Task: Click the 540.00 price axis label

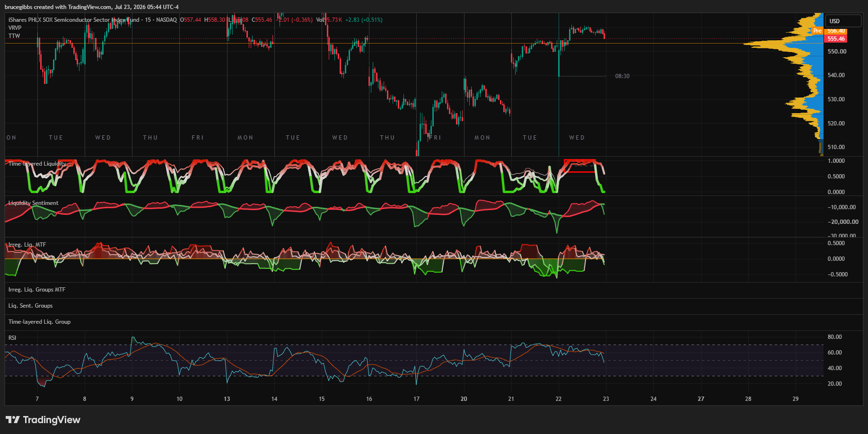Action: pos(836,75)
